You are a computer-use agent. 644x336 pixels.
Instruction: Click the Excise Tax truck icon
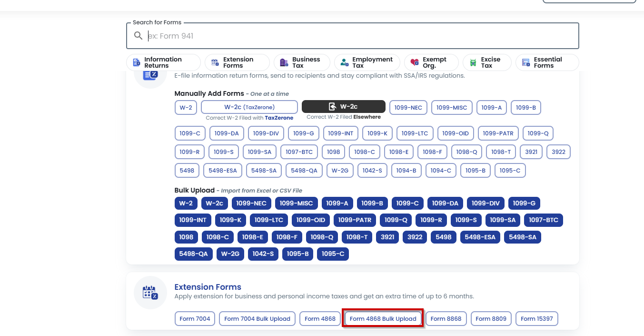[x=473, y=62]
